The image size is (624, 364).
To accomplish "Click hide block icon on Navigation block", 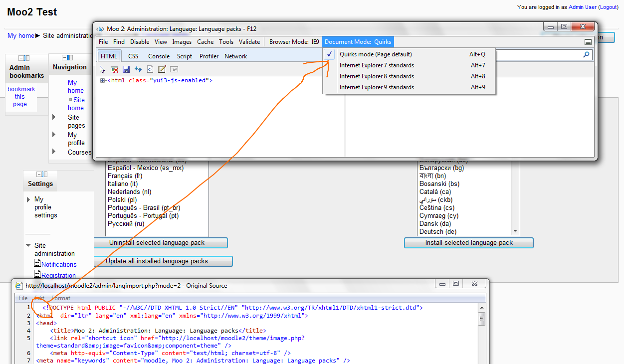I will (65, 58).
